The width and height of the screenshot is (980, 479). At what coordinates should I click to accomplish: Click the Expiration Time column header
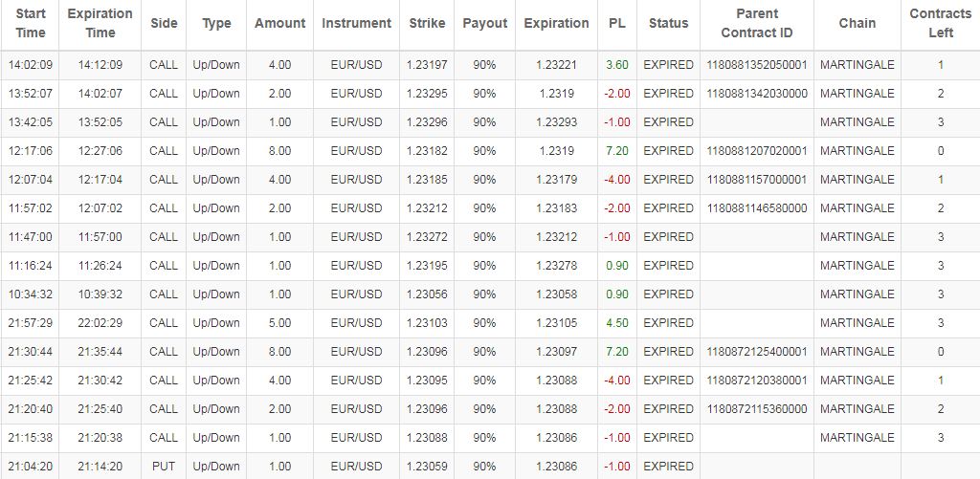(x=100, y=23)
